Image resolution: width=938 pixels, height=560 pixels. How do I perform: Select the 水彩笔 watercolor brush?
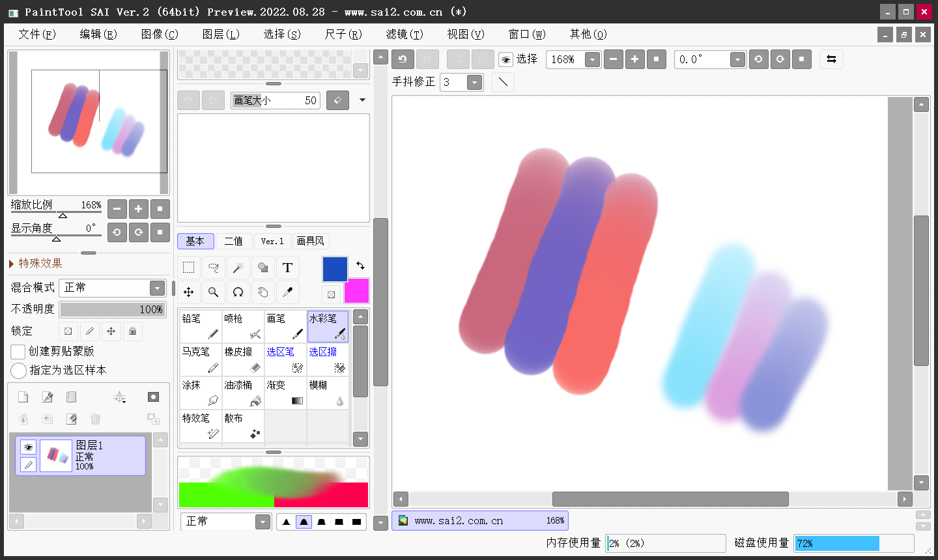click(x=328, y=326)
